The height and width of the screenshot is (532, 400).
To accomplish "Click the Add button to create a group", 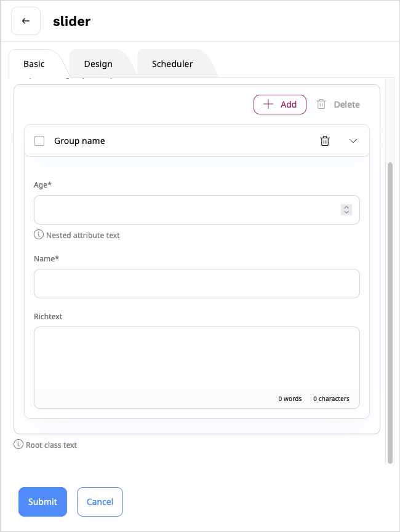I will point(280,105).
